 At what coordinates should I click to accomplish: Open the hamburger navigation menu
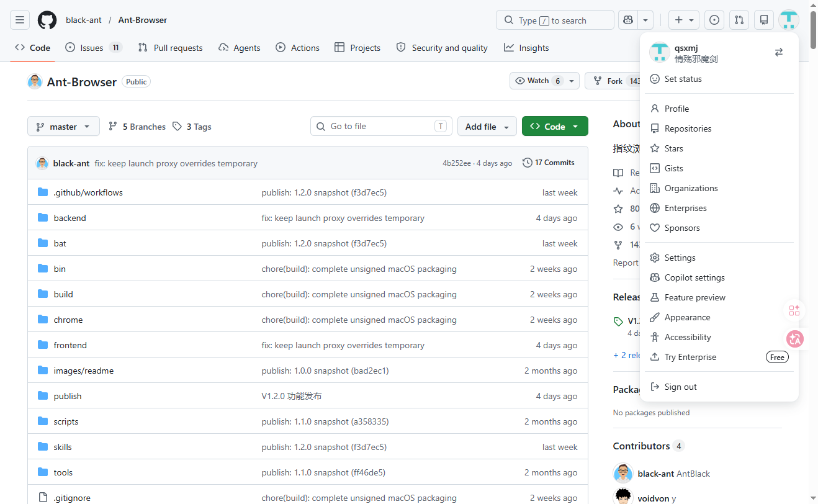click(x=20, y=20)
